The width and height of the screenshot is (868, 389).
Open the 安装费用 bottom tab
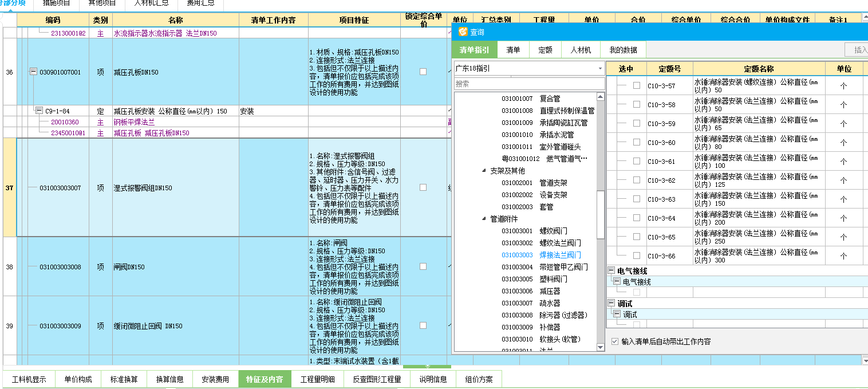tap(215, 379)
